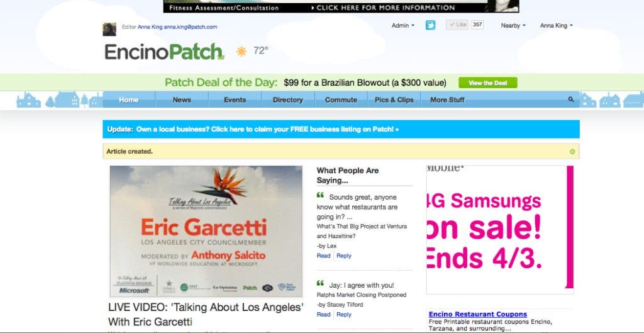Open the Directory tab
The width and height of the screenshot is (644, 333).
point(288,99)
